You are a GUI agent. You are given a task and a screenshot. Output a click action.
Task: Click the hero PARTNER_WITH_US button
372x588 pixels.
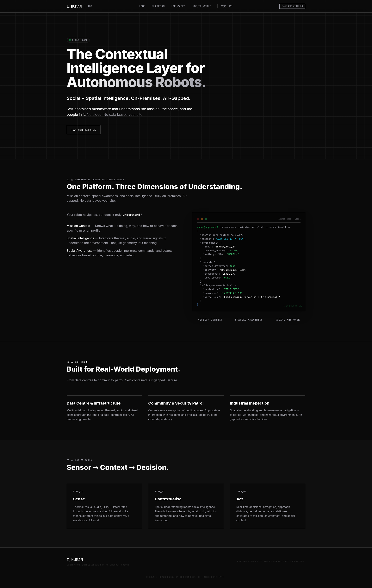(84, 130)
